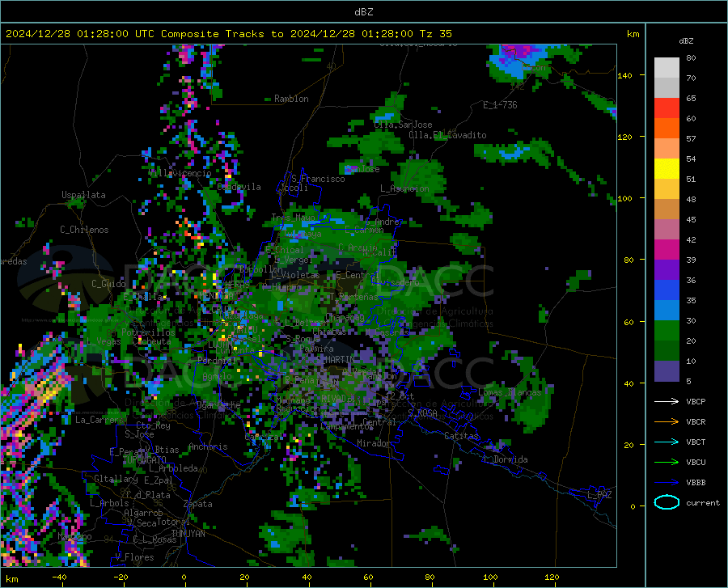Click the 'C_Chilenos' map label

(x=84, y=230)
